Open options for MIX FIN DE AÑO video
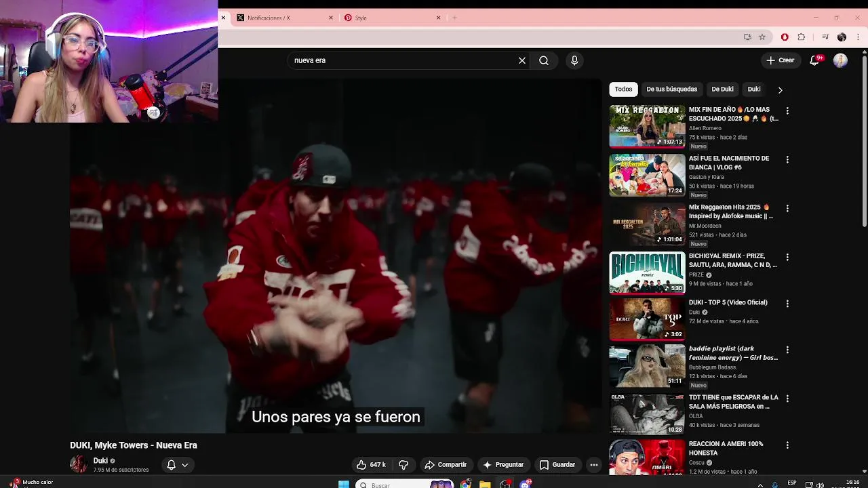 (787, 110)
